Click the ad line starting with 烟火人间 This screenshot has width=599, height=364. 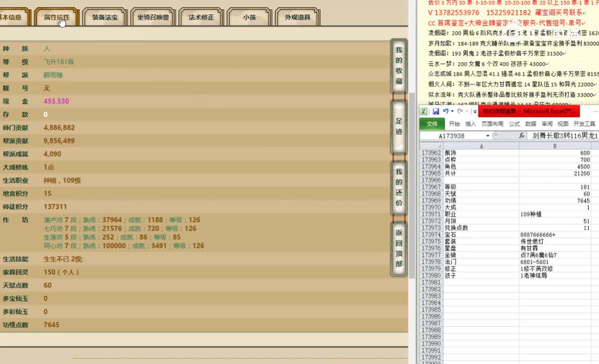[512, 84]
